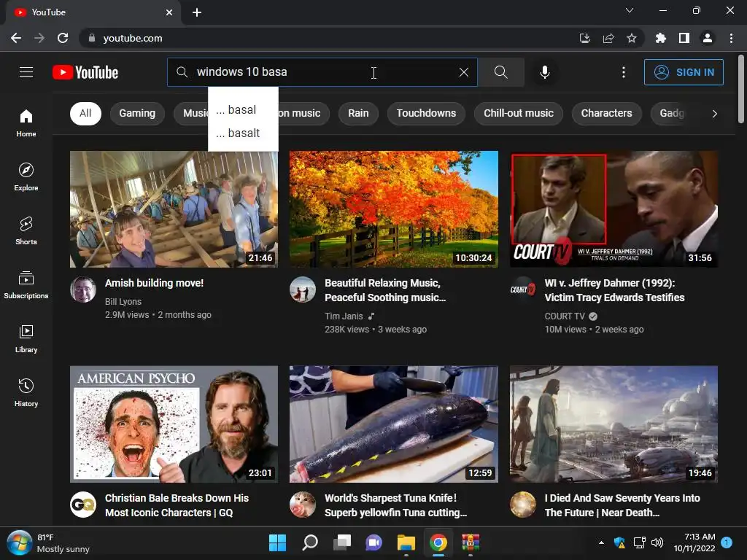Image resolution: width=747 pixels, height=560 pixels.
Task: Open WinRAR from the taskbar
Action: point(471,542)
